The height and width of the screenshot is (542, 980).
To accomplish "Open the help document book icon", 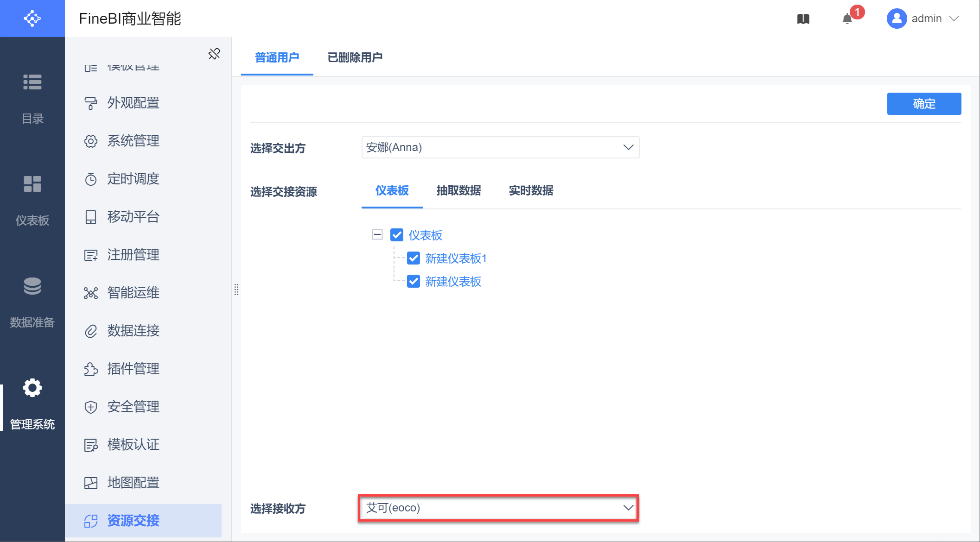I will pos(803,19).
